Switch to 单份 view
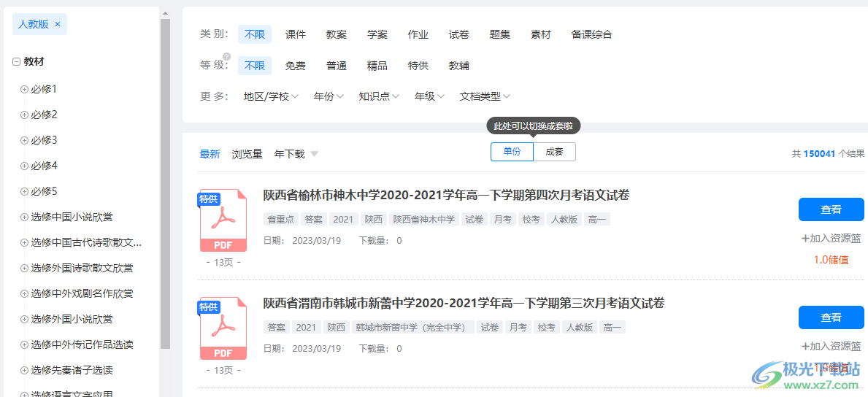Screen dimensions: 868x397 512,152
